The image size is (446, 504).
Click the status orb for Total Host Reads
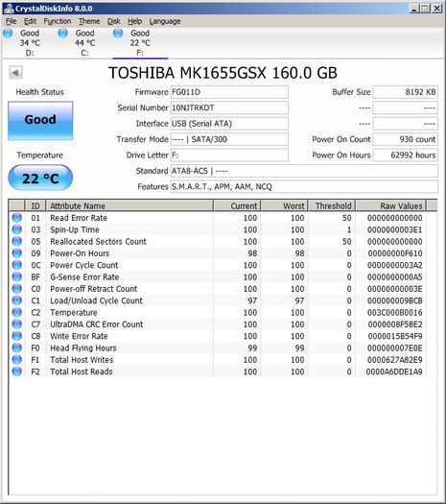(16, 372)
